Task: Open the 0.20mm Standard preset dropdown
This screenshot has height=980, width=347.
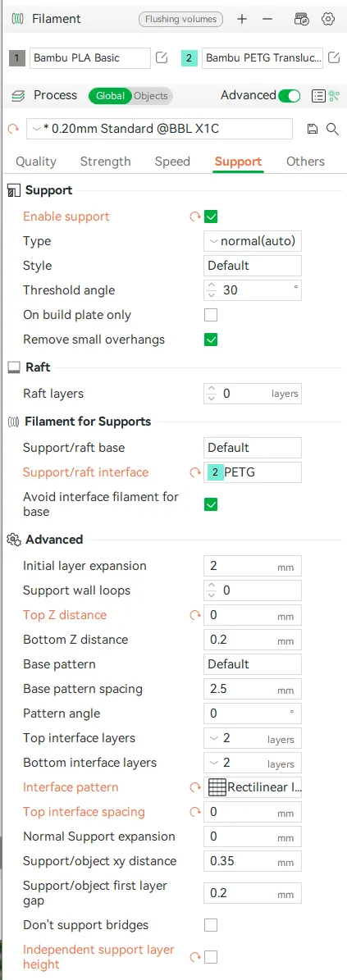Action: 159,129
